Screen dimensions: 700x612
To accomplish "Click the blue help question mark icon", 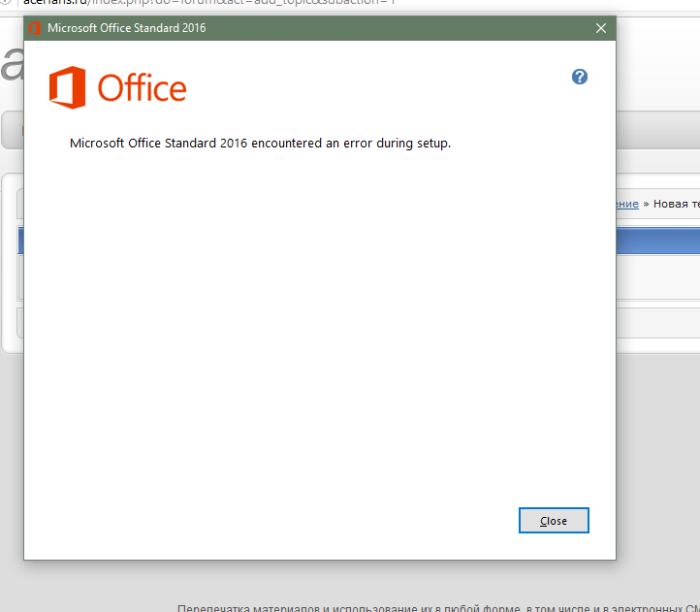I will pos(580,77).
